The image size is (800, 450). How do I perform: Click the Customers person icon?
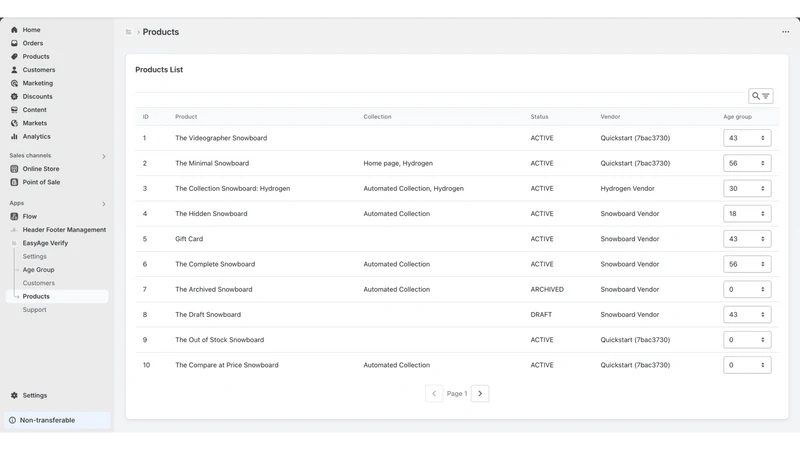point(14,69)
